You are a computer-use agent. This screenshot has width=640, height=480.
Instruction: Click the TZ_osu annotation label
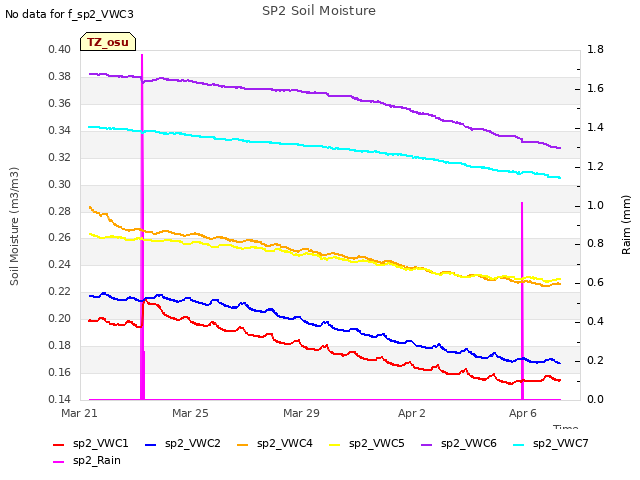pos(108,42)
